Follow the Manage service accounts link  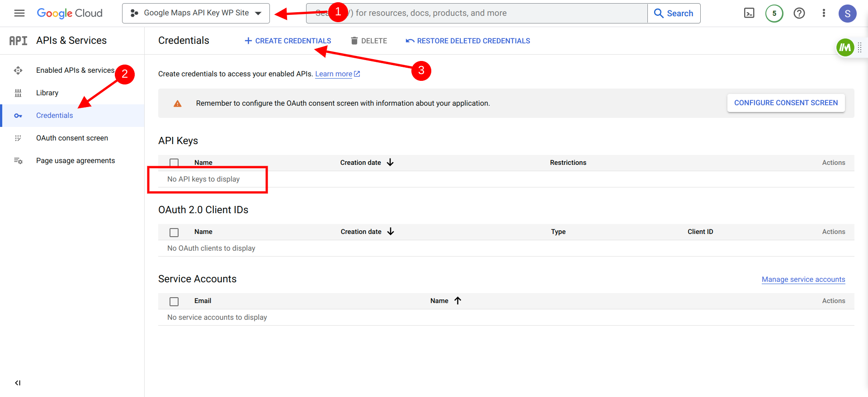coord(803,280)
